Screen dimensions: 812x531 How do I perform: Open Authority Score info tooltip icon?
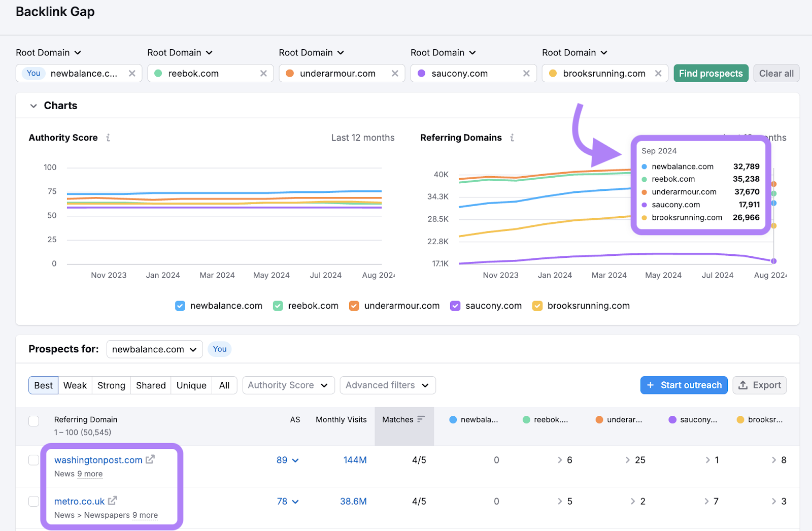[x=108, y=138]
